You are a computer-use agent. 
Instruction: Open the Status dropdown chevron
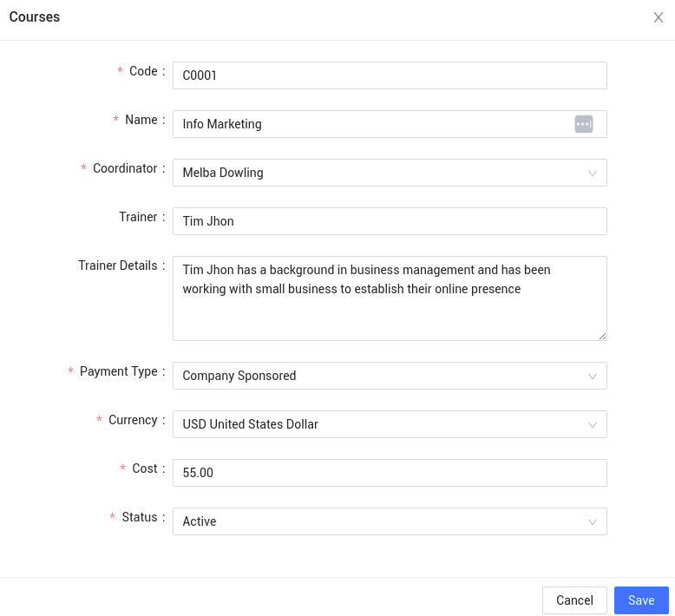coord(593,522)
